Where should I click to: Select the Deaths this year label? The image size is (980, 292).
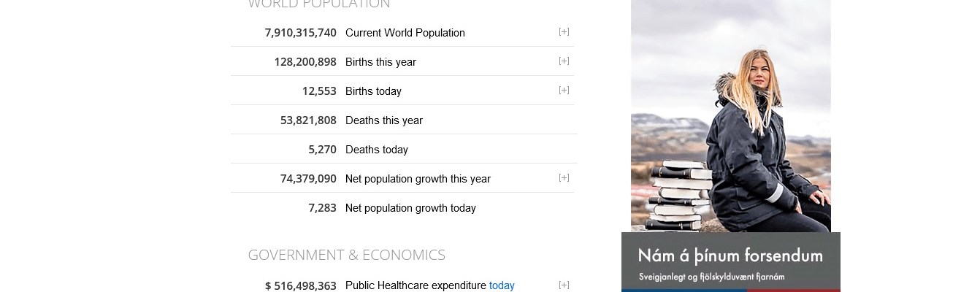tap(383, 120)
